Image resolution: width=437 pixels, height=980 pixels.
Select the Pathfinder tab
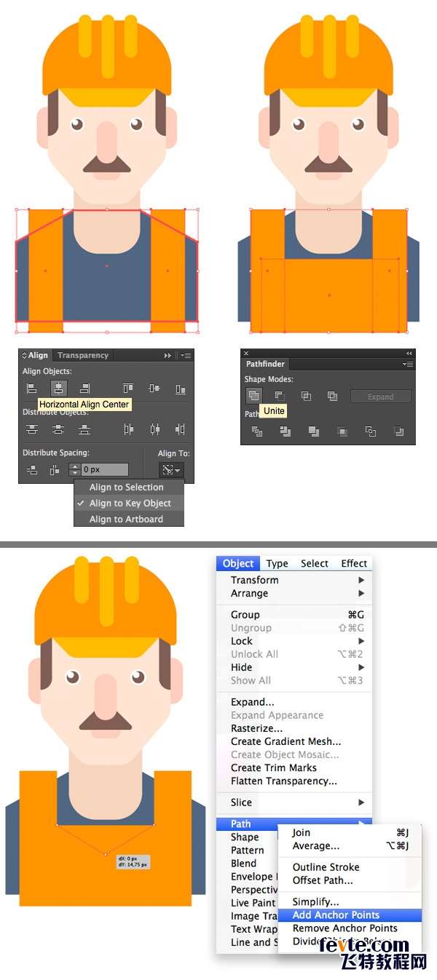(x=265, y=364)
